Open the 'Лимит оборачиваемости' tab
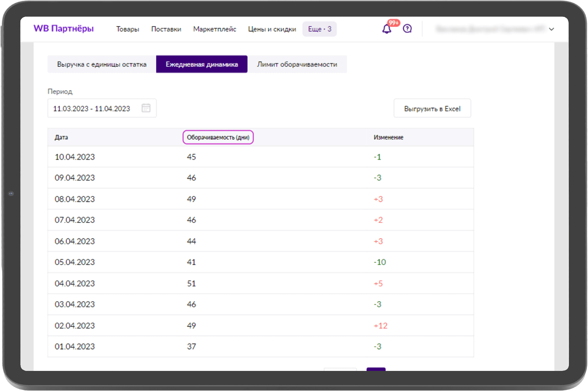 coord(297,64)
